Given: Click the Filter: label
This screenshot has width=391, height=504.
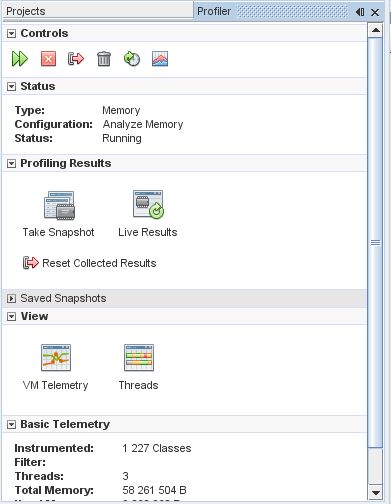Looking at the screenshot, I should (x=30, y=462).
